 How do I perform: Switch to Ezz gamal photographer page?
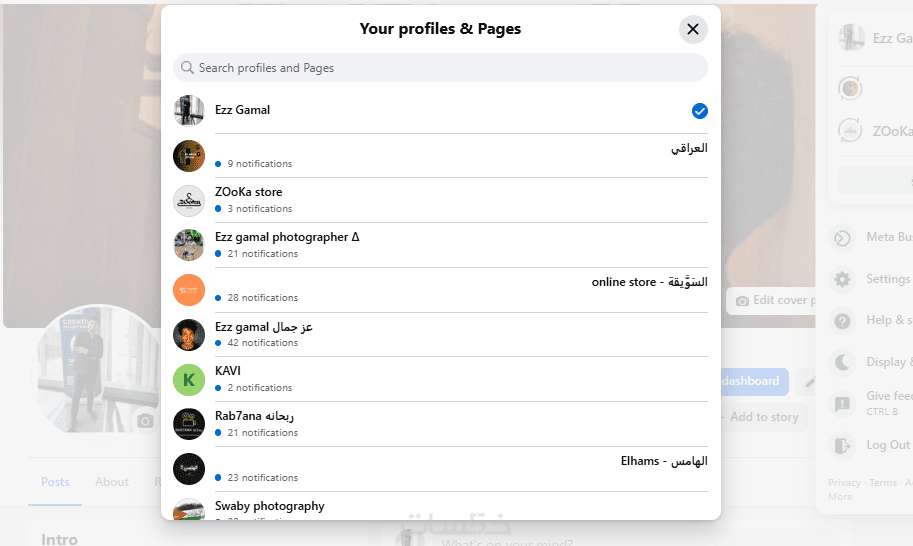[x=287, y=237]
